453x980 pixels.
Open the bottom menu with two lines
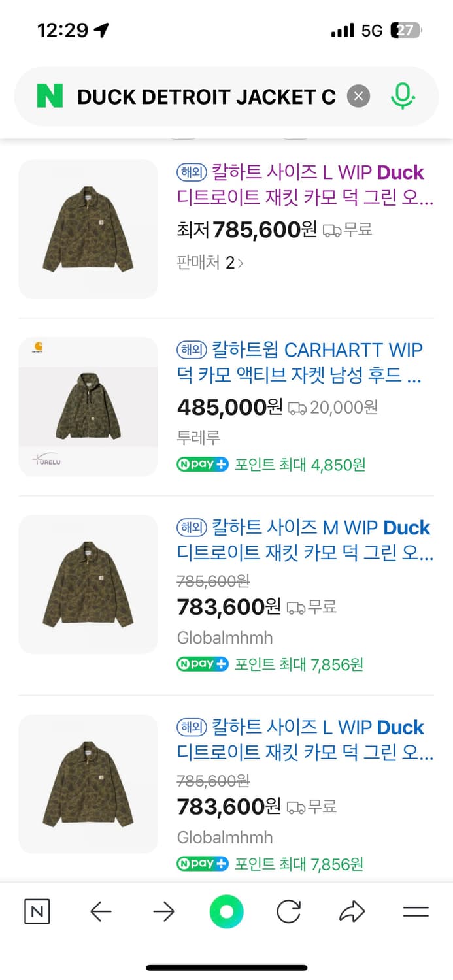[415, 911]
